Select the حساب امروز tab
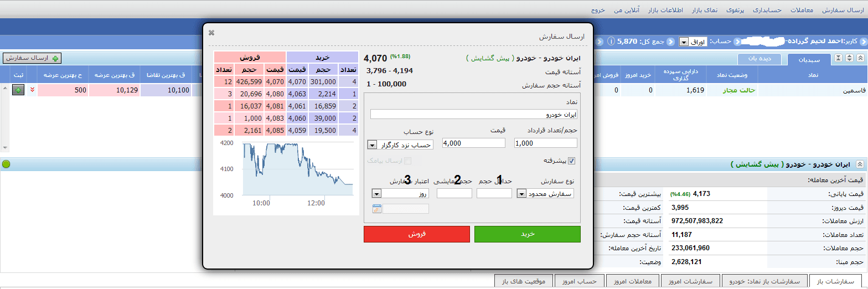Screen dimensions: 868x289 pos(578,281)
